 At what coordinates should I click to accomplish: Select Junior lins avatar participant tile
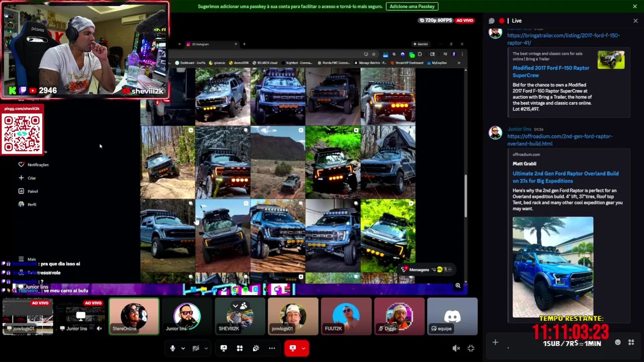pyautogui.click(x=187, y=316)
